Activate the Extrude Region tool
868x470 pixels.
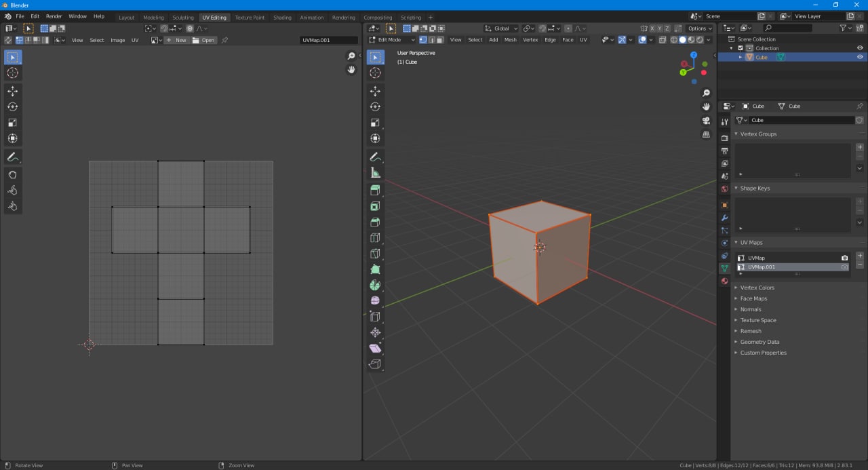[375, 191]
